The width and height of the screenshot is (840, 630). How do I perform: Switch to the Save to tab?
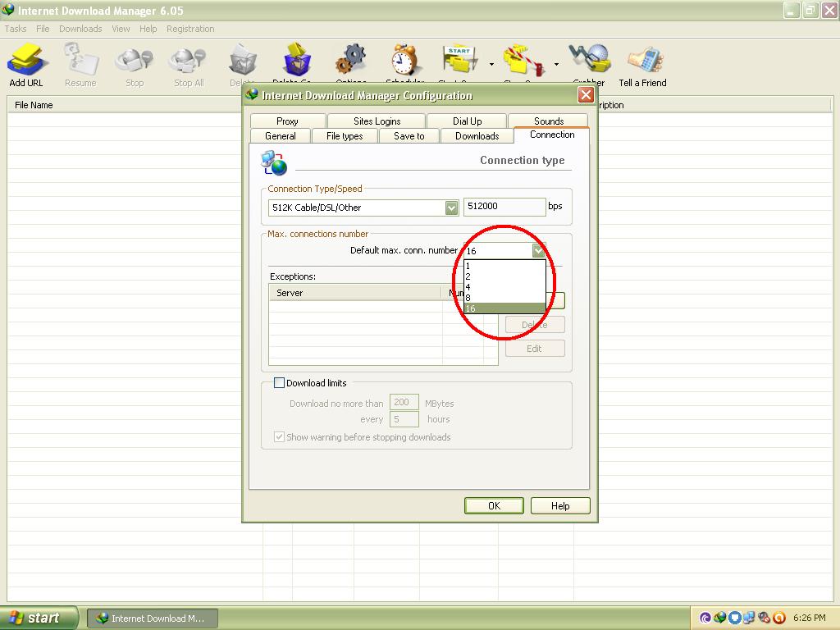click(409, 136)
